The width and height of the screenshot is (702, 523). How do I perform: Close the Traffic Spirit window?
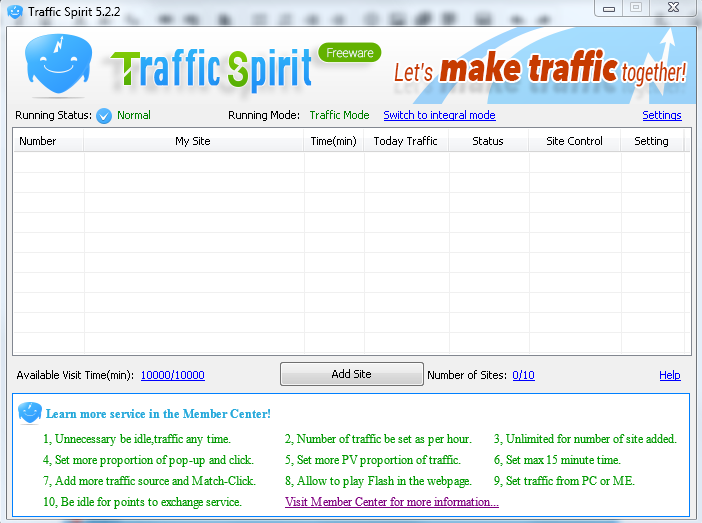673,8
